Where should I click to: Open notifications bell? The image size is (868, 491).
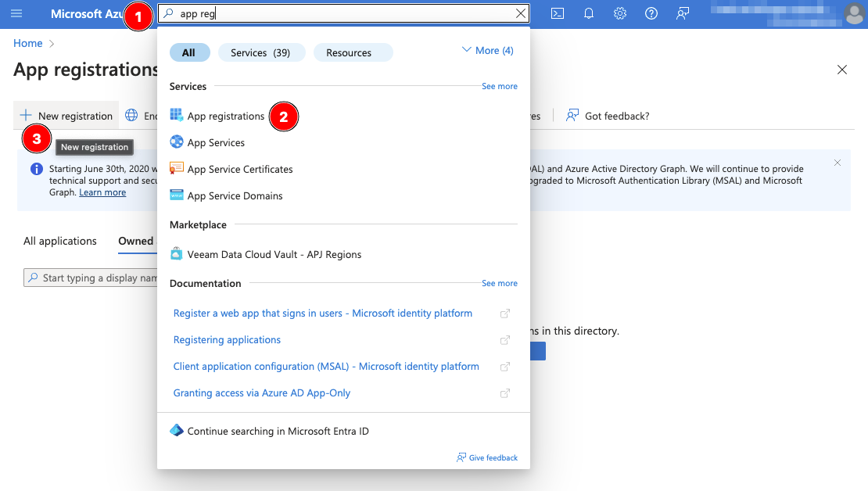589,13
